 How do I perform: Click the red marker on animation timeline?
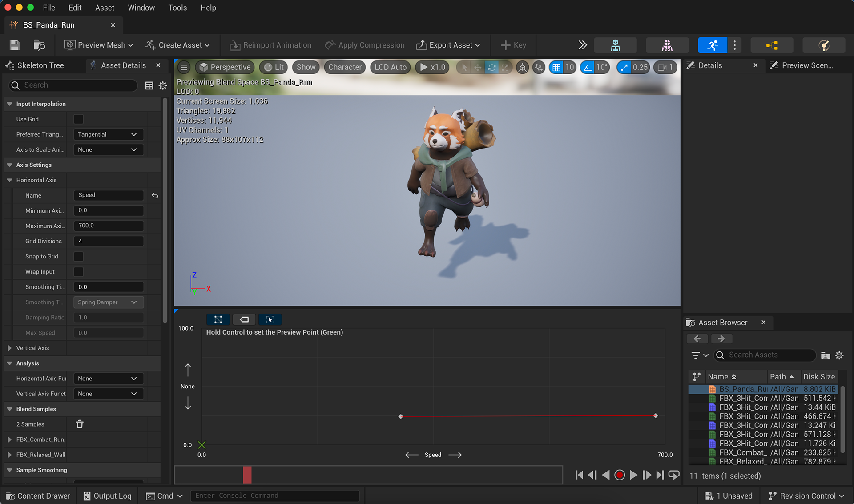coord(247,475)
